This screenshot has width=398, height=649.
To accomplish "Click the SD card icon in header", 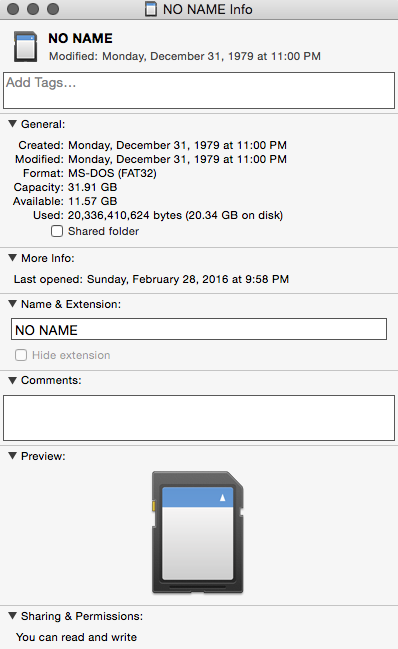I will pos(26,46).
